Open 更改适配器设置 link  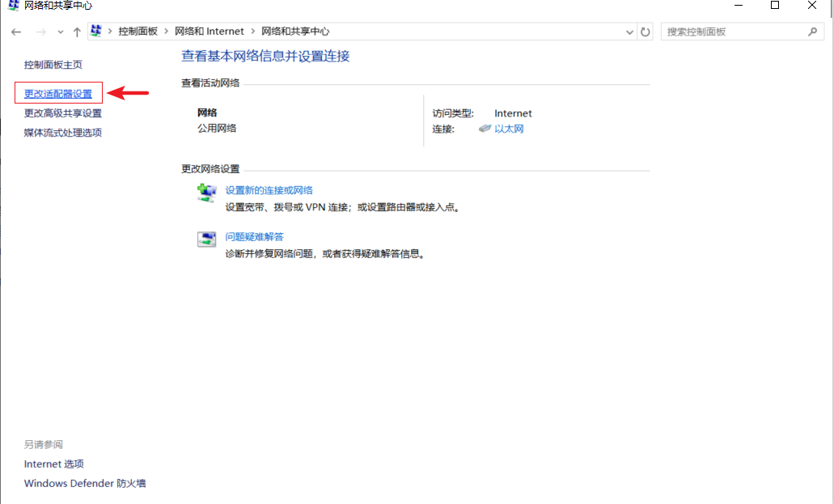(x=58, y=94)
